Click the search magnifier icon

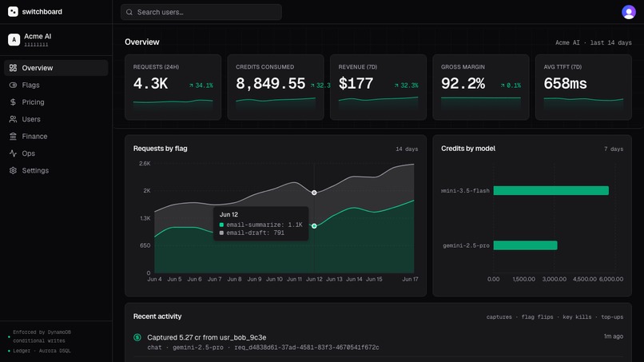pyautogui.click(x=129, y=12)
